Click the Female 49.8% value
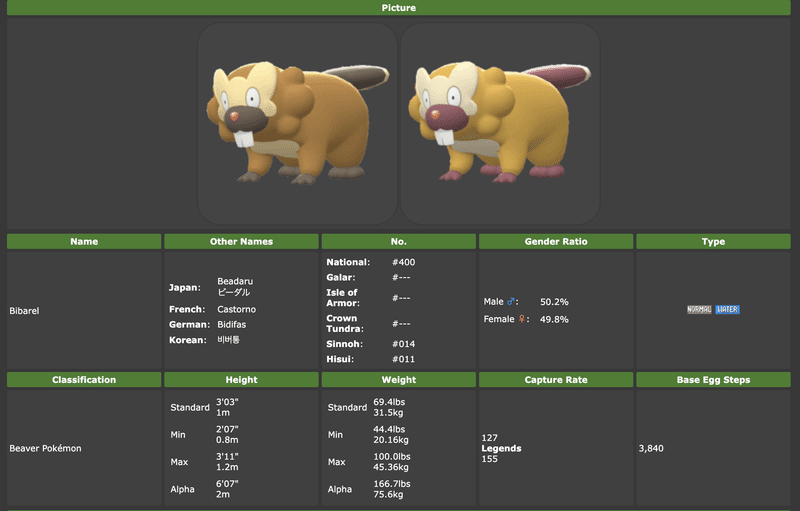Image resolution: width=800 pixels, height=511 pixels. click(x=554, y=319)
